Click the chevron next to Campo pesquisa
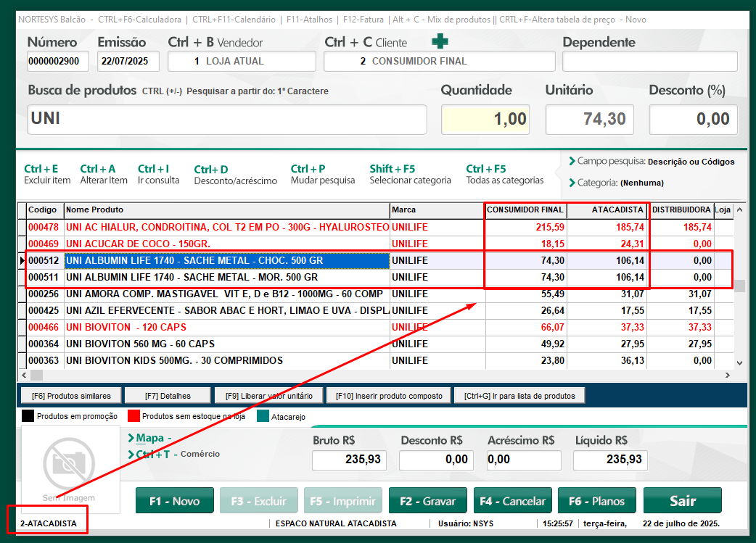Image resolution: width=756 pixels, height=543 pixels. [572, 161]
